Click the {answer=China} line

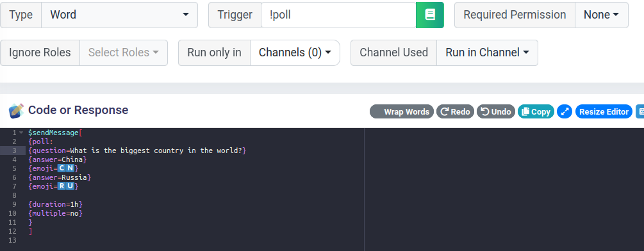tap(58, 159)
